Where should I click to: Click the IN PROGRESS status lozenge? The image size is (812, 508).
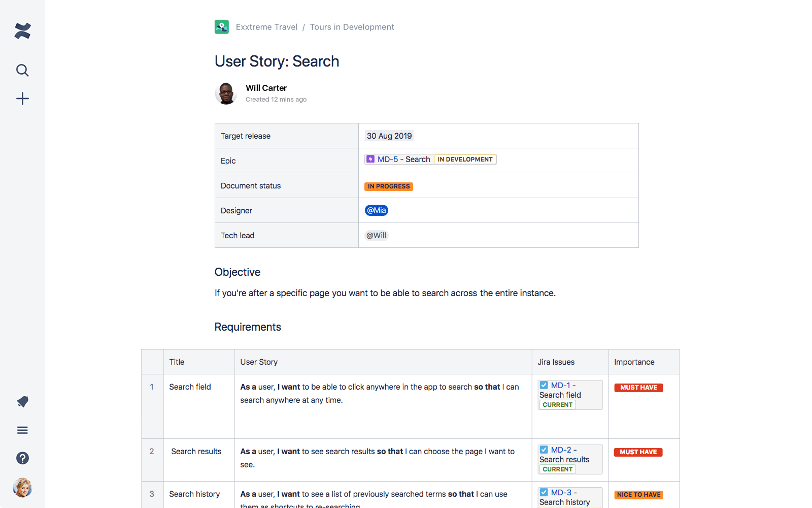point(389,186)
